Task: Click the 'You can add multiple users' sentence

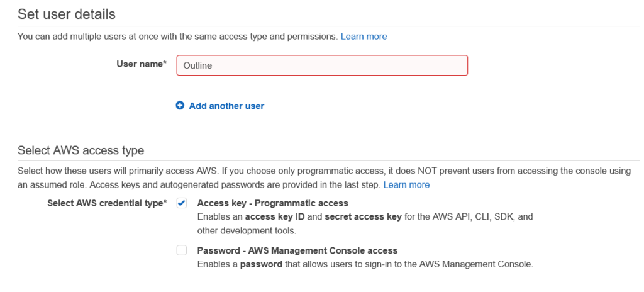Action: (x=178, y=36)
